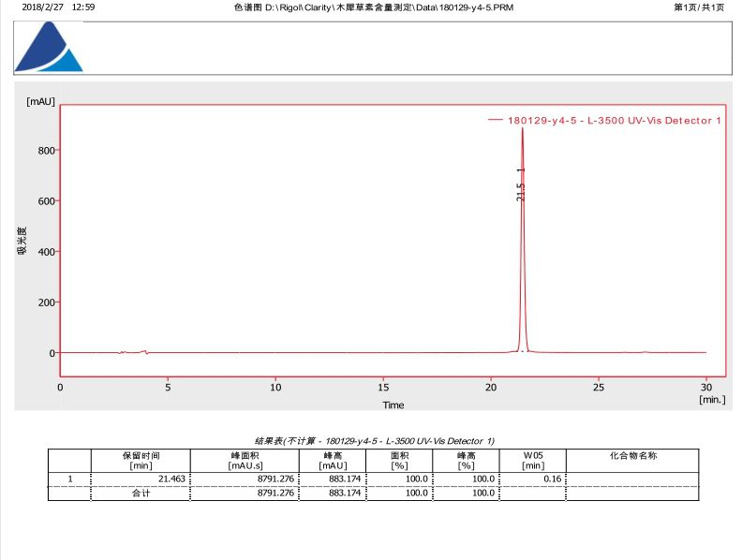Screen dimensions: 742x560
Task: Click the x-axis tick 10
Action: 275,387
